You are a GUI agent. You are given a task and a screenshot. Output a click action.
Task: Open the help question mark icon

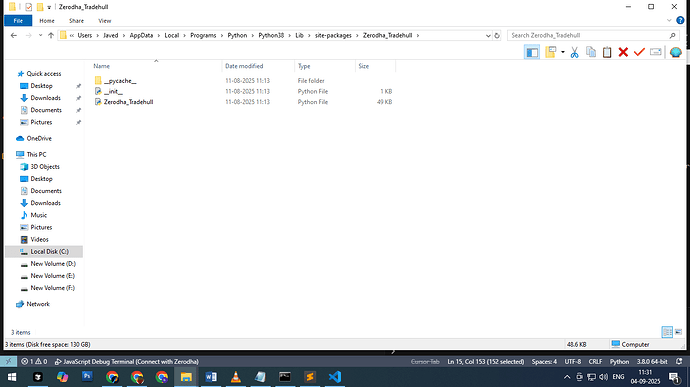(680, 21)
